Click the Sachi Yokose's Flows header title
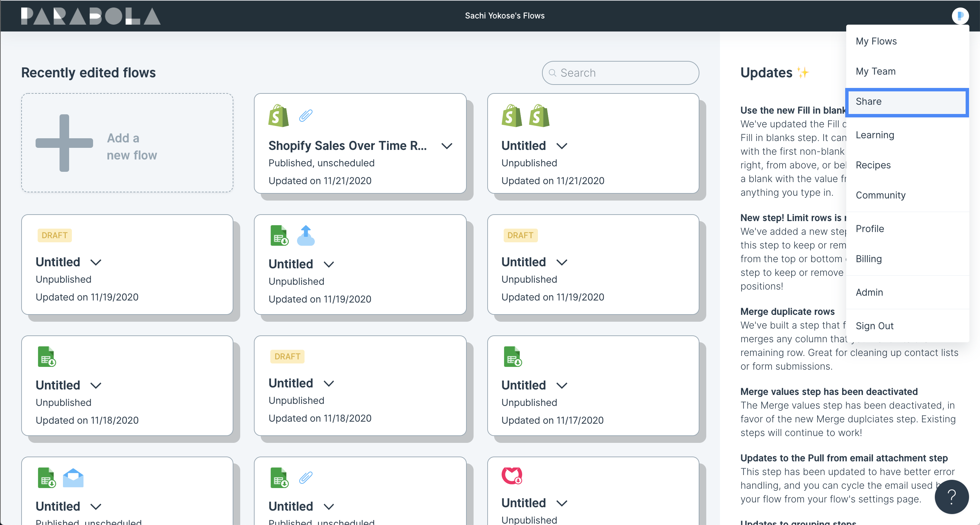Viewport: 980px width, 525px height. coord(504,16)
